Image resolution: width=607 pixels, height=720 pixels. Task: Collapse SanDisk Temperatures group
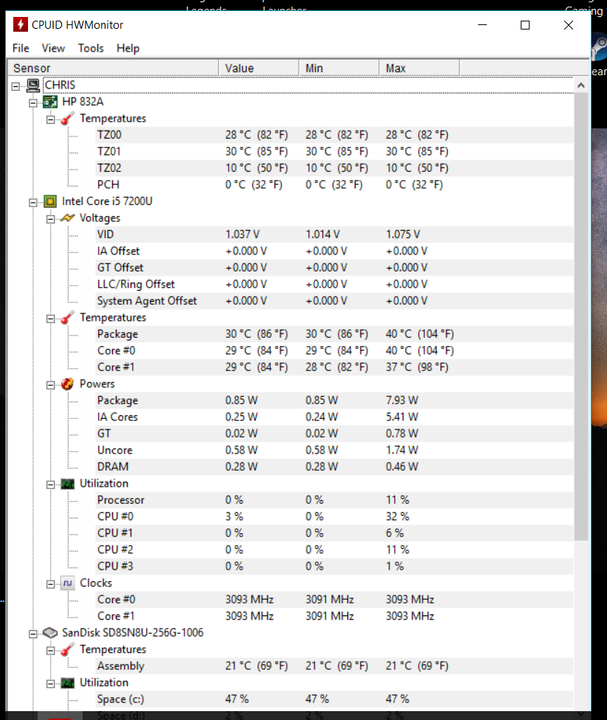pyautogui.click(x=51, y=650)
